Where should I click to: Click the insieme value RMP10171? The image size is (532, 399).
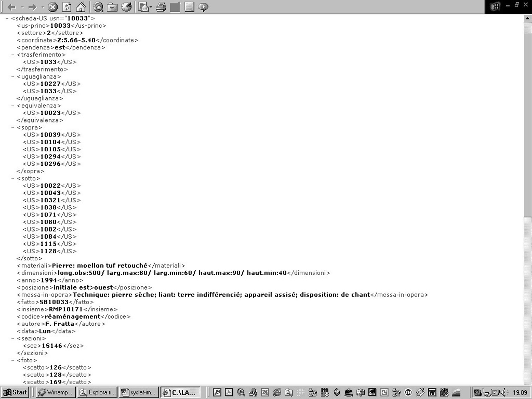(x=66, y=309)
